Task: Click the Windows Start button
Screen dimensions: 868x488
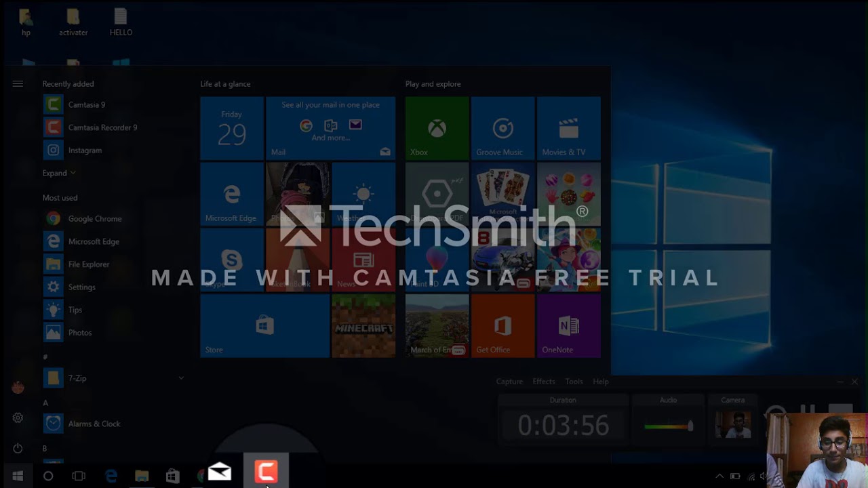Action: click(18, 476)
